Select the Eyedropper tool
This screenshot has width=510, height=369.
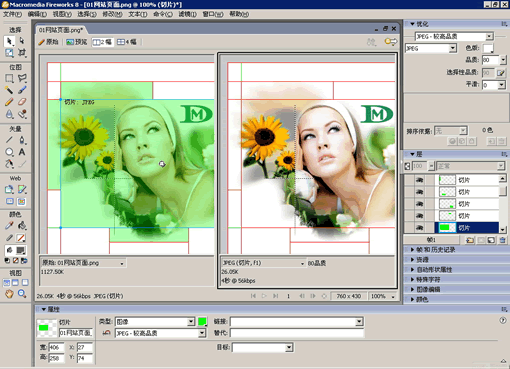point(9,226)
